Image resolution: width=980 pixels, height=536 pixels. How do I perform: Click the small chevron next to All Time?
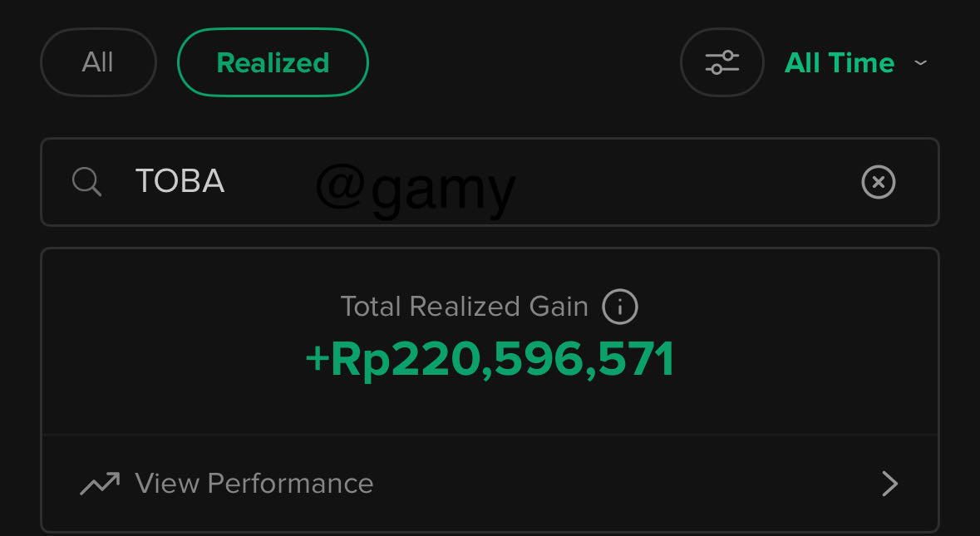pos(920,63)
